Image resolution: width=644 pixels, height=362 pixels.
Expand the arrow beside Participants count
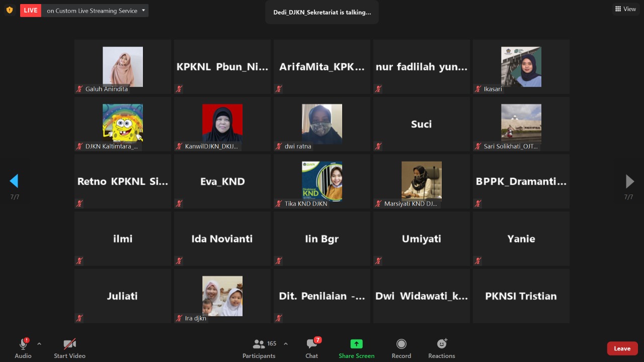(x=286, y=344)
